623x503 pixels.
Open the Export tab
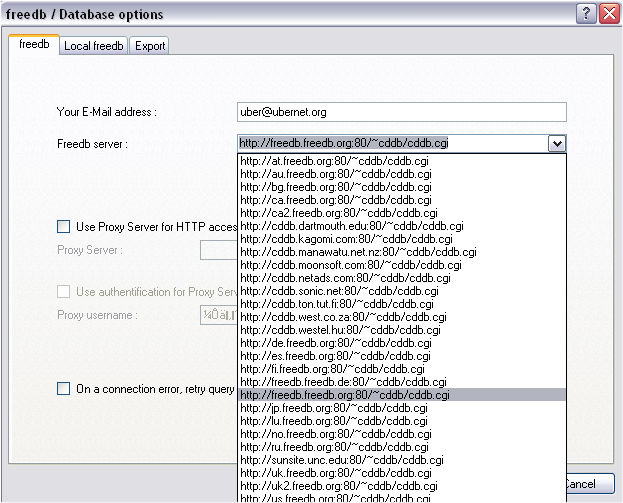pyautogui.click(x=150, y=46)
